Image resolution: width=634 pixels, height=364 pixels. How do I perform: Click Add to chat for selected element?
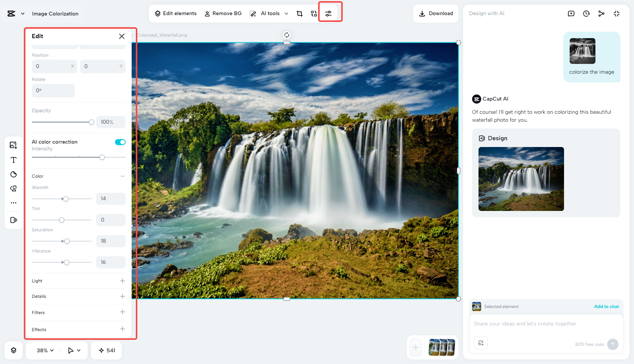pyautogui.click(x=606, y=307)
